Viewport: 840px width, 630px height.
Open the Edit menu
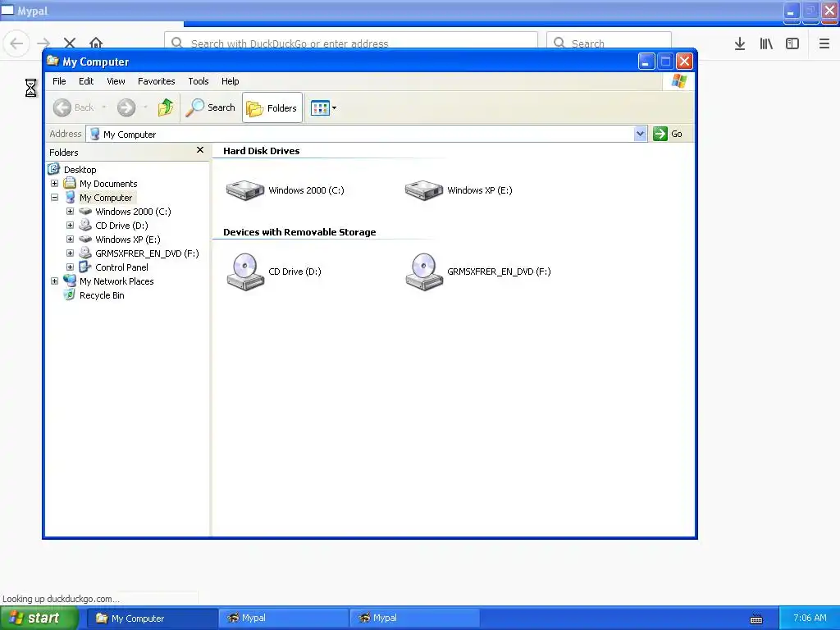(x=86, y=81)
